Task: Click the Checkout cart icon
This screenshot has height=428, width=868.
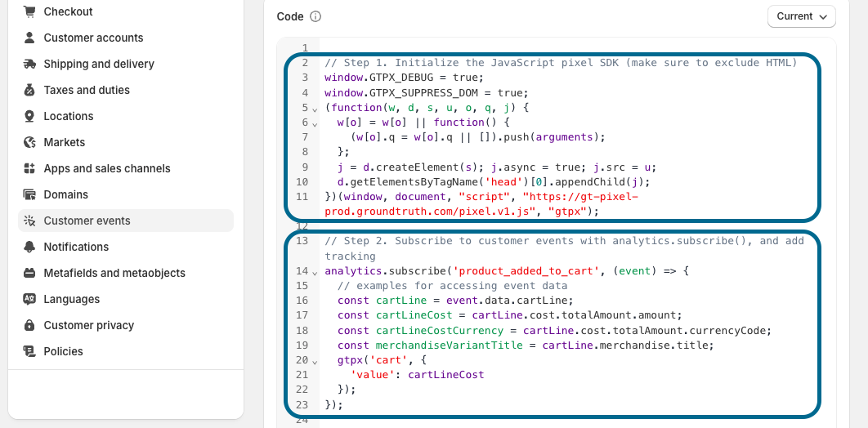Action: point(29,11)
